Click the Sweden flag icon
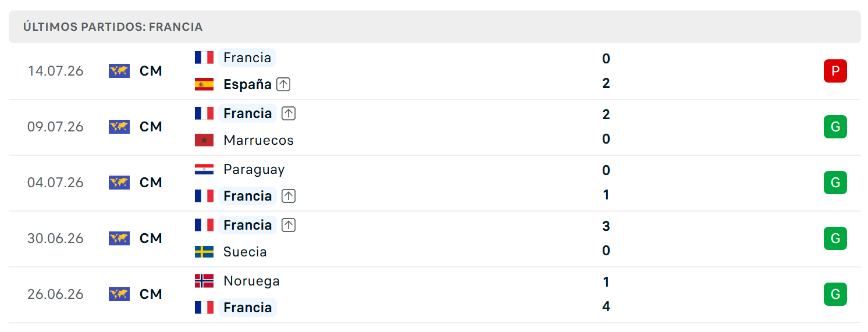This screenshot has height=332, width=868. (x=204, y=252)
